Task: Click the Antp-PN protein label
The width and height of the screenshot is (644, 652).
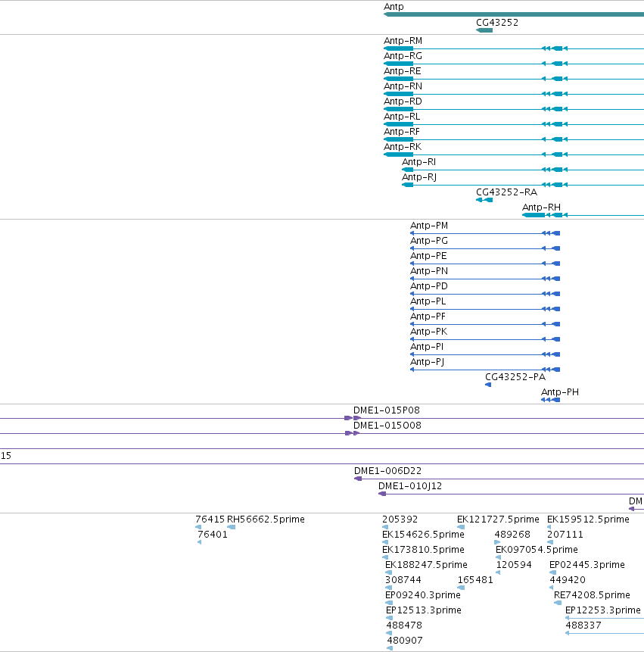Action: pyautogui.click(x=429, y=271)
